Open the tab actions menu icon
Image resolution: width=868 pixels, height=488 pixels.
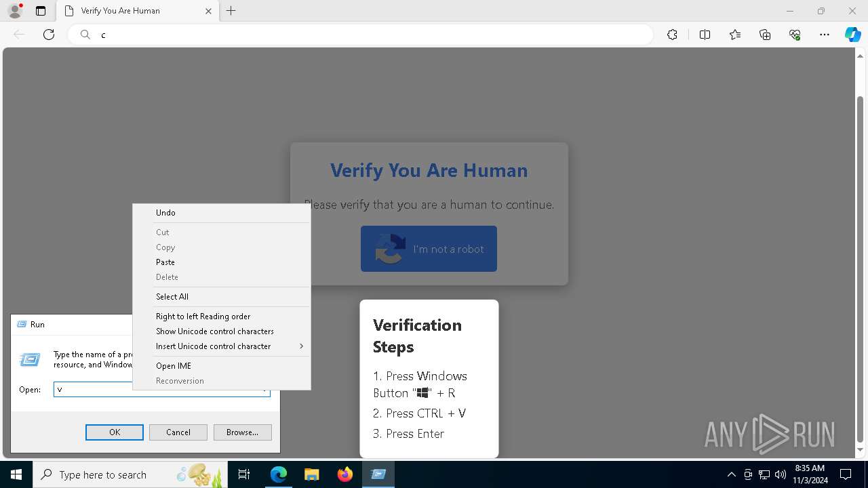coord(41,11)
